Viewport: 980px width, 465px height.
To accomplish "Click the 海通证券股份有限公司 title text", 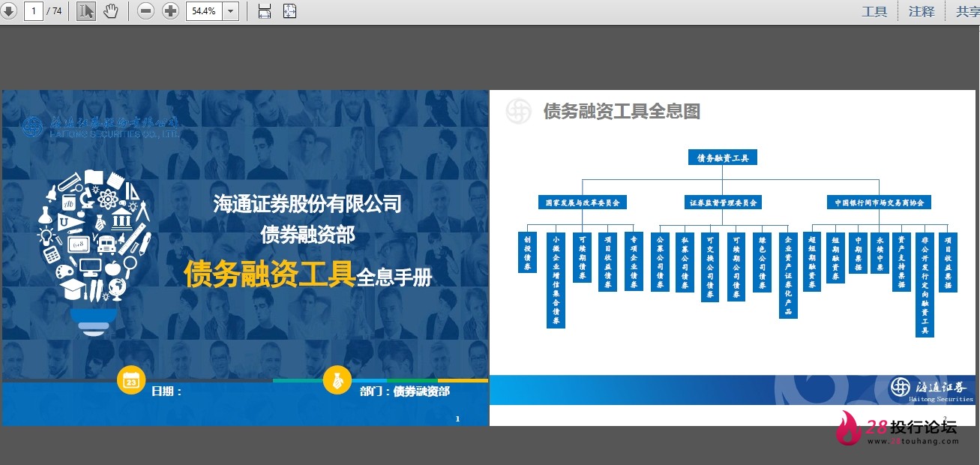I will pos(307,203).
